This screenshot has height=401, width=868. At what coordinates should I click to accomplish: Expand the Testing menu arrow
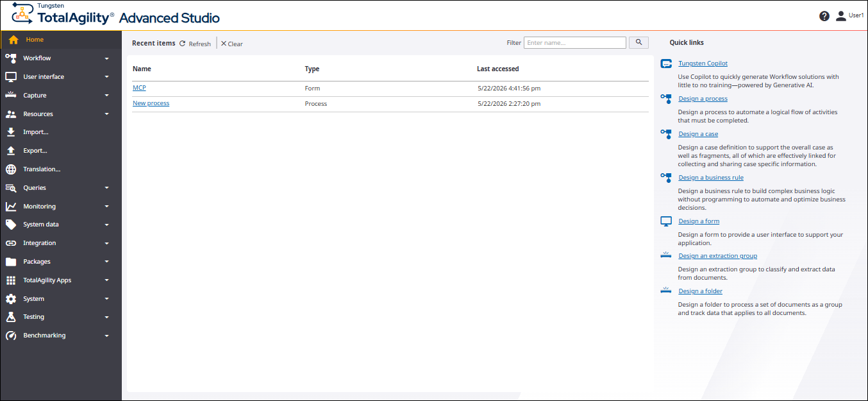coord(107,317)
